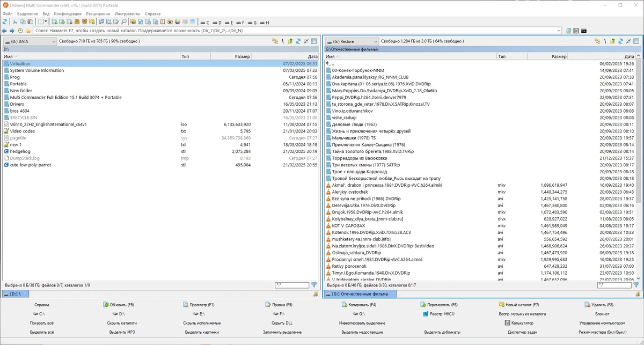Select the hedgehog stl file
The image size is (644, 345).
click(160, 151)
